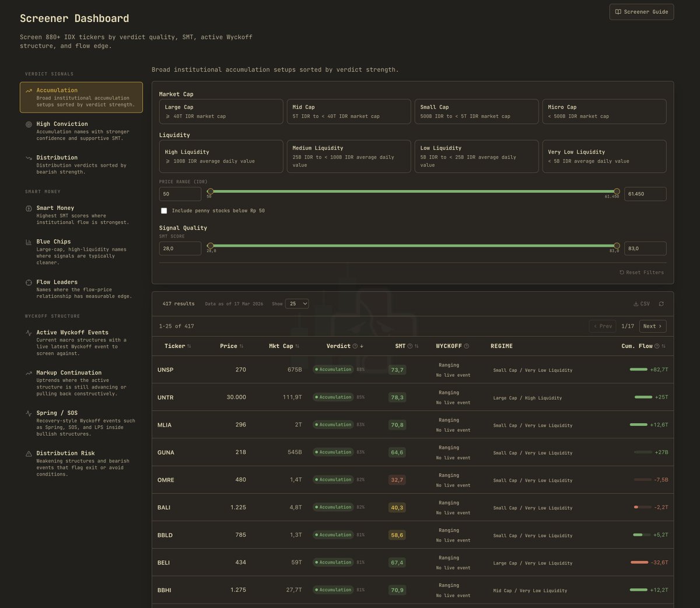Click the BBHI ticker
This screenshot has width=700, height=608.
[x=164, y=590]
